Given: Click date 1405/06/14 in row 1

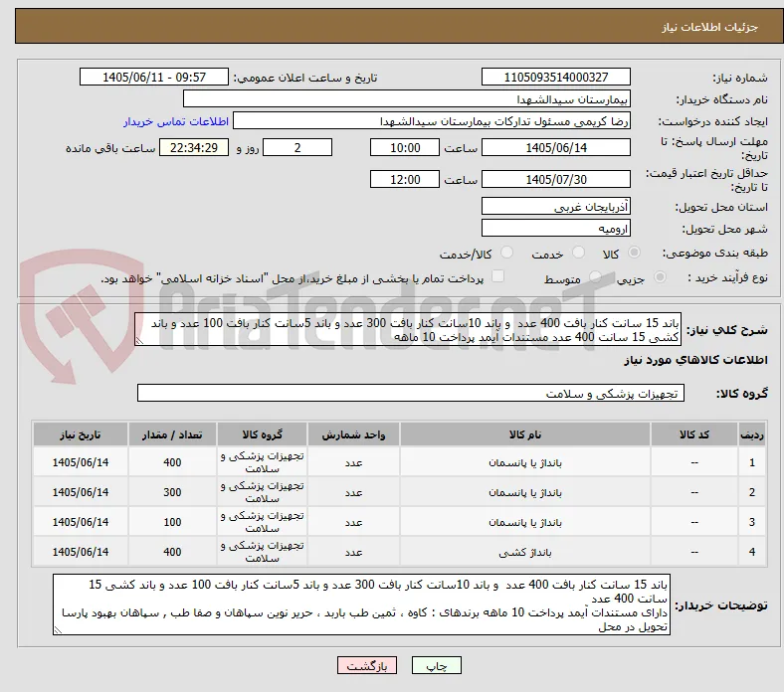Looking at the screenshot, I should (x=81, y=462).
